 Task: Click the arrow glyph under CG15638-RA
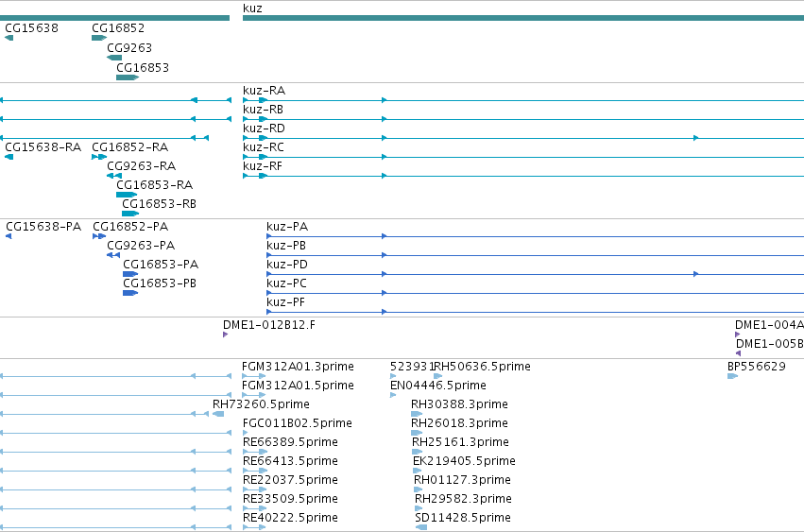[x=9, y=157]
